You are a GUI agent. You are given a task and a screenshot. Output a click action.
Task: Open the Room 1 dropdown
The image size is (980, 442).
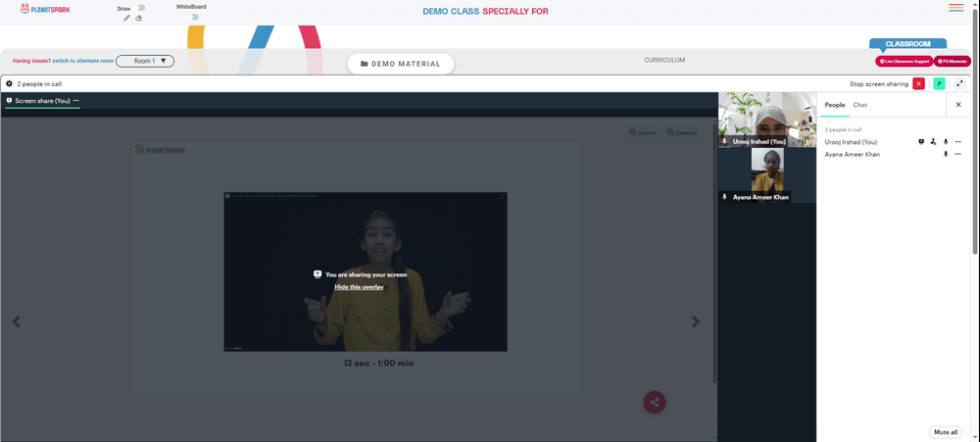tap(145, 61)
